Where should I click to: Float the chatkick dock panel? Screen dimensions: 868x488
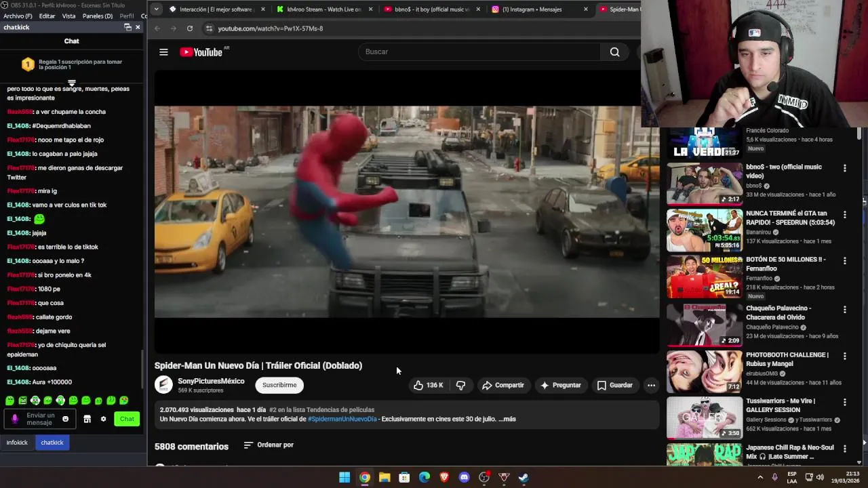click(x=127, y=27)
